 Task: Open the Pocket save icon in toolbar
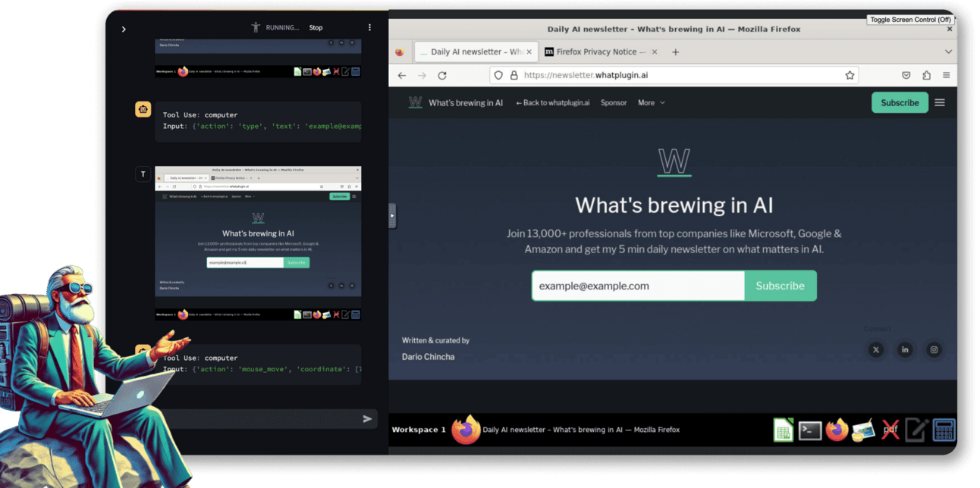(x=906, y=75)
